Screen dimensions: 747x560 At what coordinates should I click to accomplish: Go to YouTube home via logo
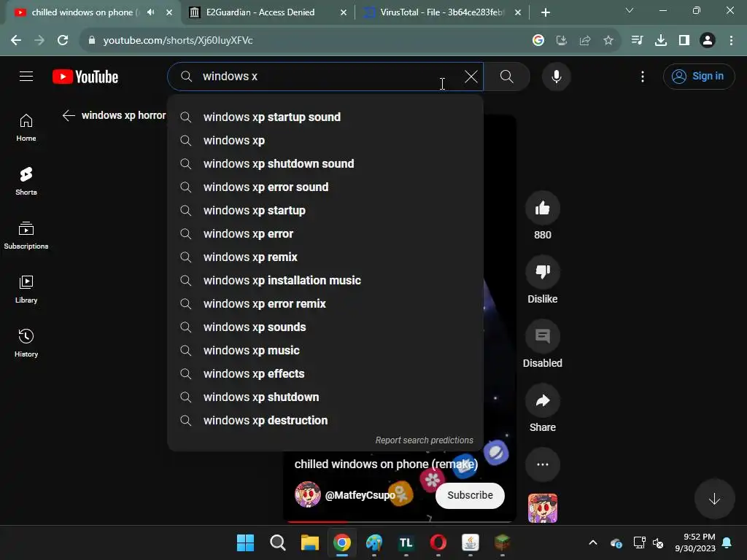coord(85,77)
